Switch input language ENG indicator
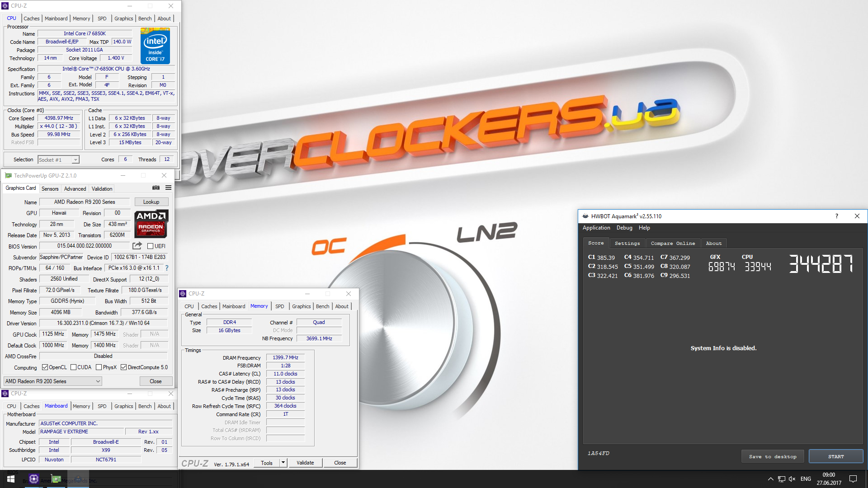Viewport: 868px width, 488px height. point(806,479)
